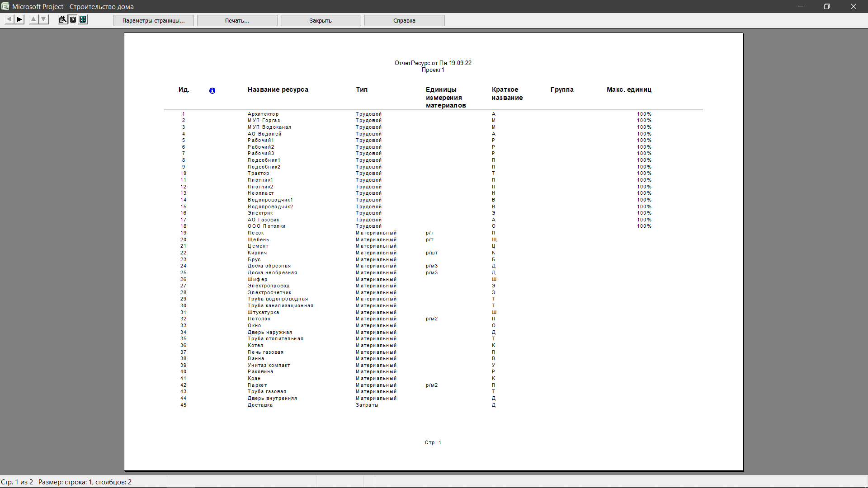Switch to multiple pages view
Screen dimensions: 868x488
click(83, 19)
